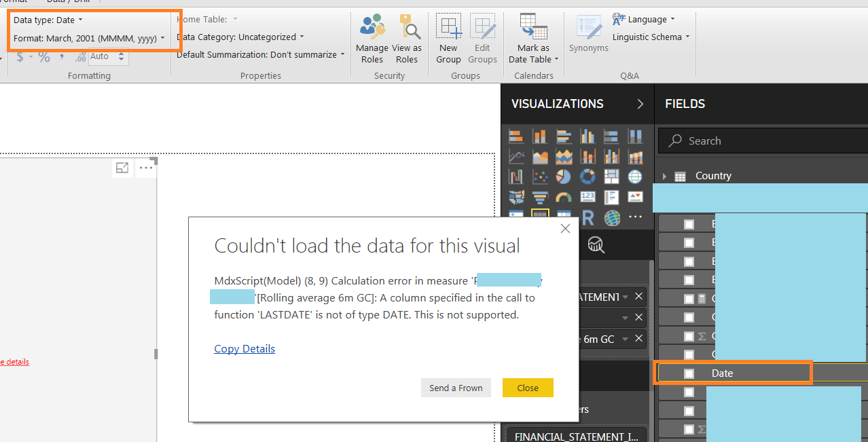The image size is (868, 442).
Task: Select the clustered bar chart visualization
Action: coord(564,137)
